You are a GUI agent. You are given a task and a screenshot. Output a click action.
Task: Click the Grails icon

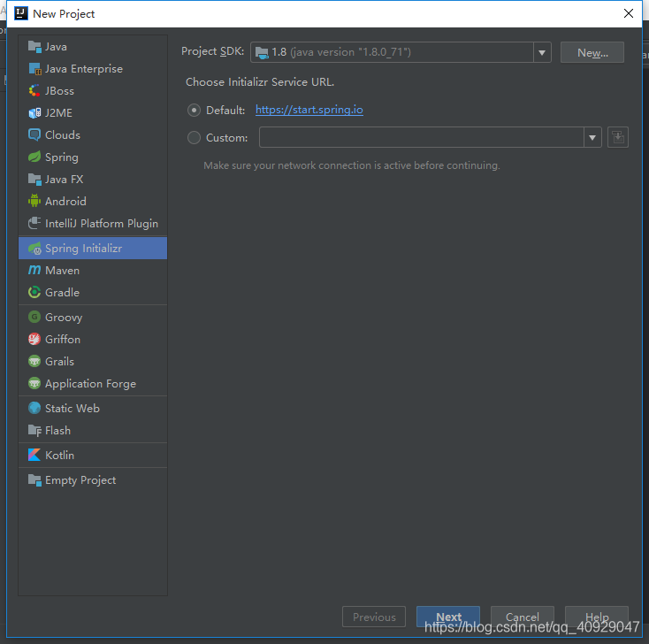click(34, 362)
